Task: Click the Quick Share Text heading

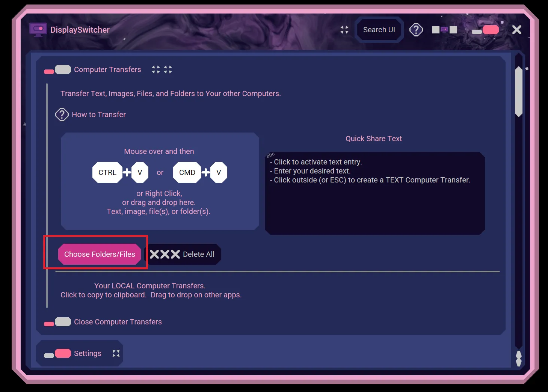Action: click(374, 139)
